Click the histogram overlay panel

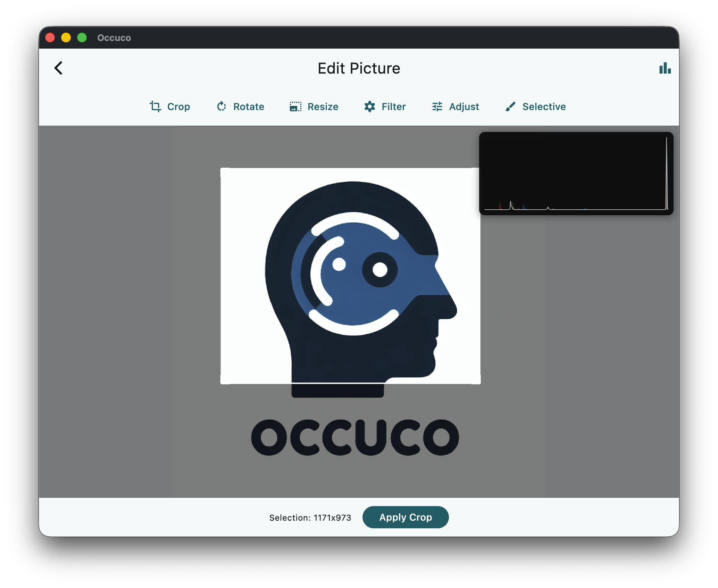pos(576,173)
